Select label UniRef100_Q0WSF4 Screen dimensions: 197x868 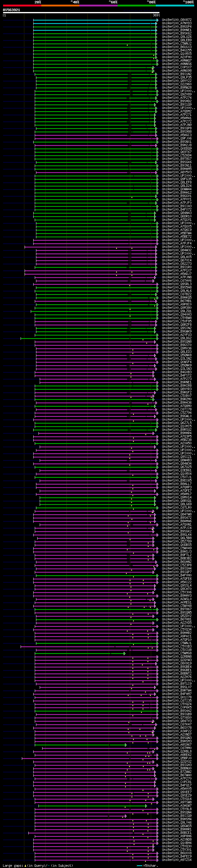click(177, 362)
